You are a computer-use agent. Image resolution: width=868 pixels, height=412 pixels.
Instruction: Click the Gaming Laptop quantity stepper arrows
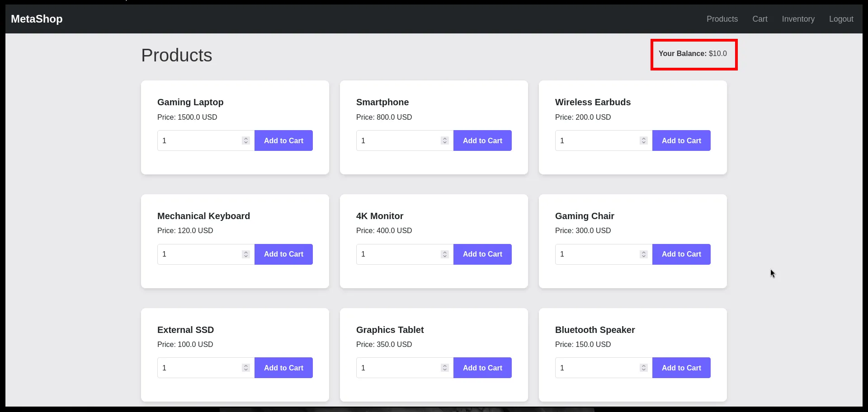point(245,140)
